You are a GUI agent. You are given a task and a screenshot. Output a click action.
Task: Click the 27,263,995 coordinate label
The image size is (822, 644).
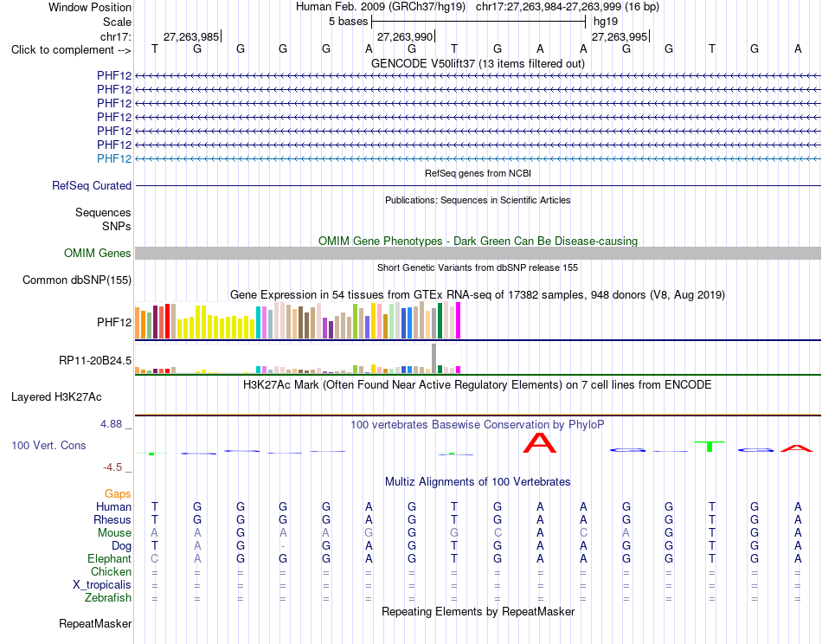click(x=620, y=36)
